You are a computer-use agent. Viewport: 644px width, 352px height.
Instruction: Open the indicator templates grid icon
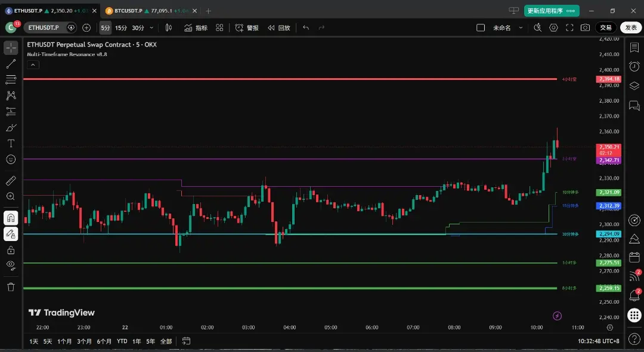(x=219, y=27)
